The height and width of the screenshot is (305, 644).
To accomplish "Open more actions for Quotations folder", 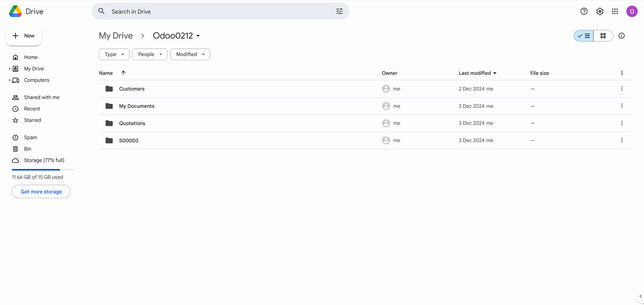I will (622, 123).
